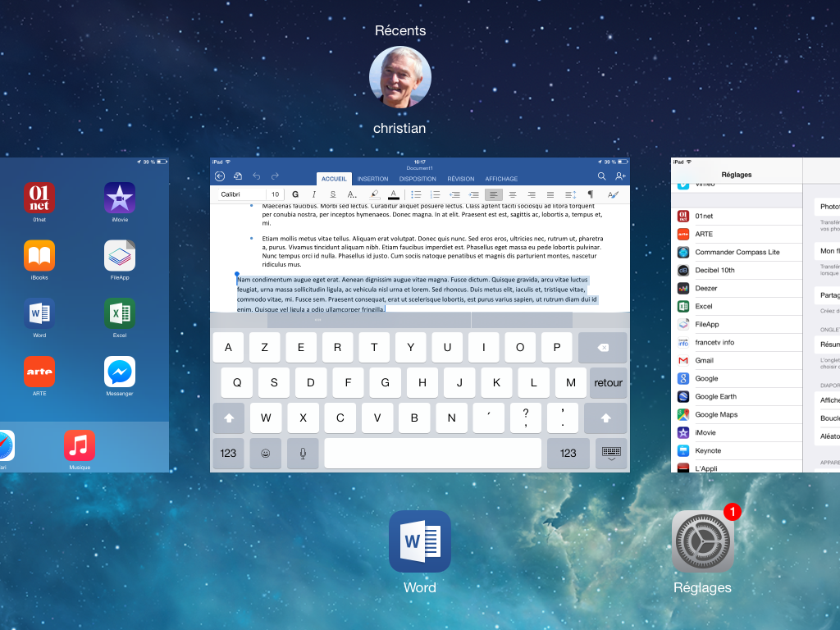Open line spacing options
This screenshot has height=630, width=840.
pyautogui.click(x=571, y=194)
